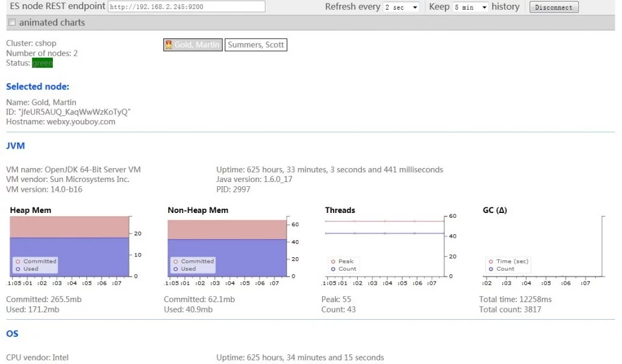622x364 pixels.
Task: Open the Refresh every 2 sec dropdown
Action: pos(401,7)
